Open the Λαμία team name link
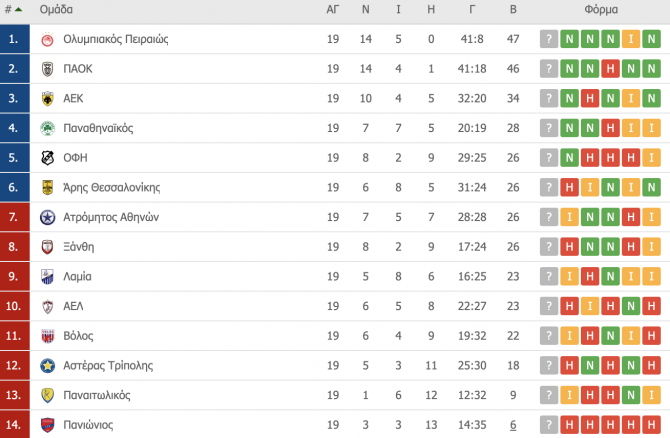 coord(77,276)
